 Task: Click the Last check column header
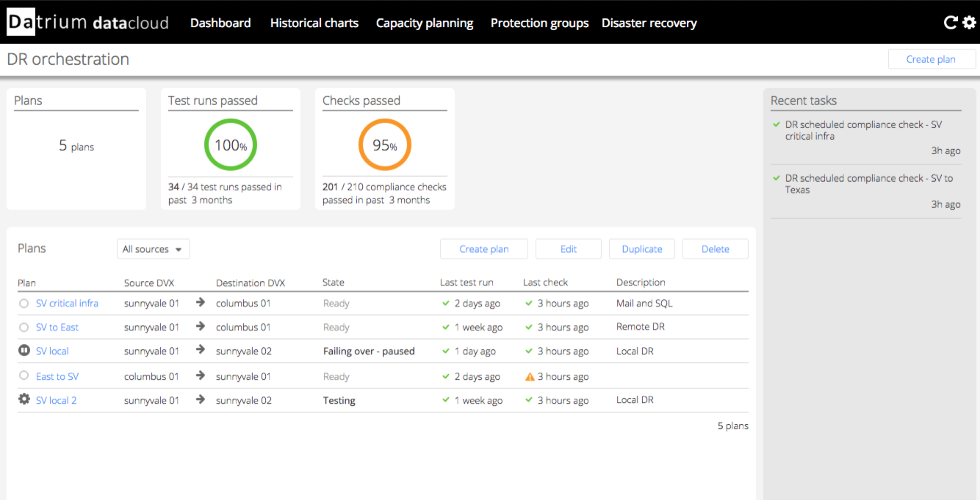[x=546, y=282]
